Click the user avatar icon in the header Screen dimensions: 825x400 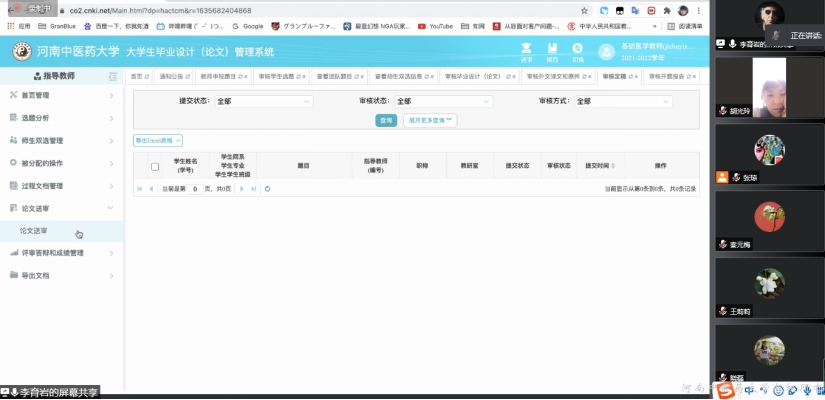[606, 51]
